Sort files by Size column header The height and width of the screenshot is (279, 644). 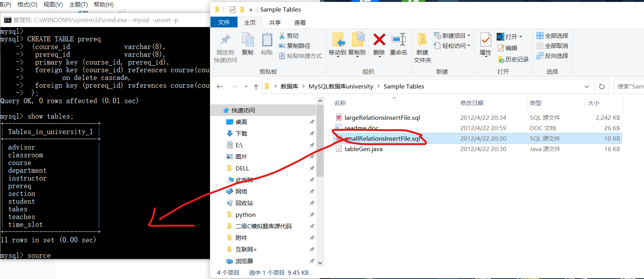coord(604,103)
